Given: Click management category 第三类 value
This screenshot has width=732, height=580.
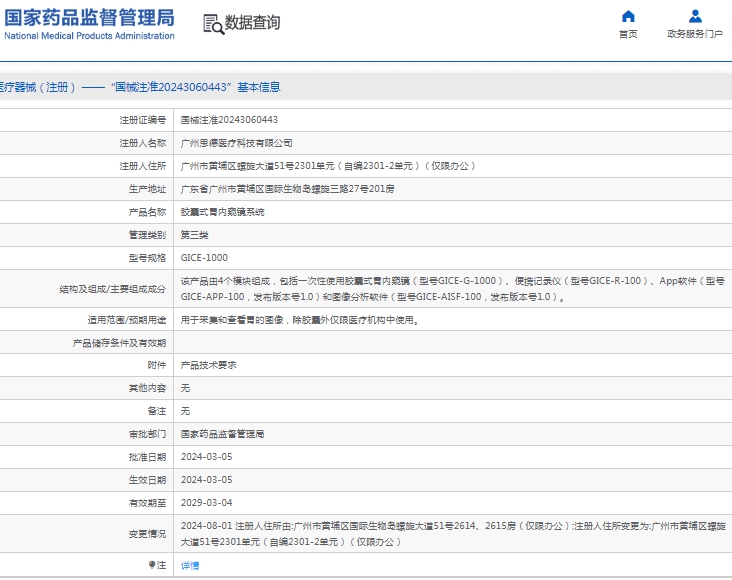Looking at the screenshot, I should click(194, 235).
